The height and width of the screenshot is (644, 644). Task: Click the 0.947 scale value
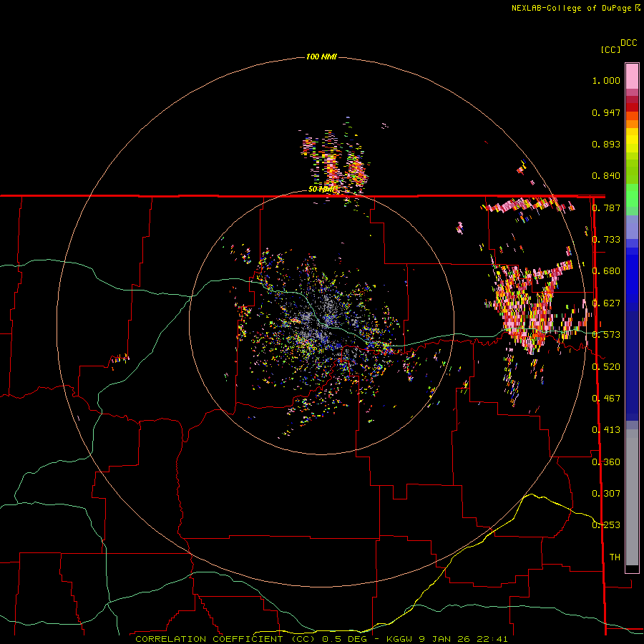[x=606, y=112]
